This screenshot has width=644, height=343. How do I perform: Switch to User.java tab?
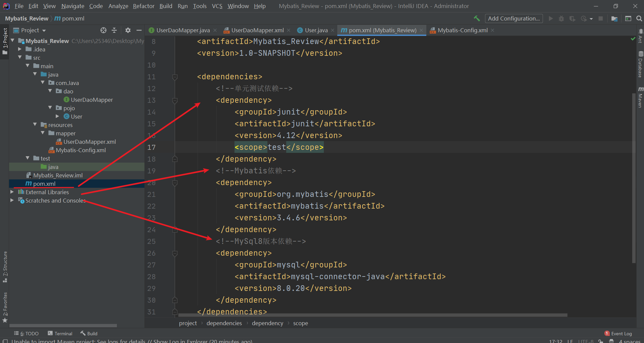coord(316,30)
